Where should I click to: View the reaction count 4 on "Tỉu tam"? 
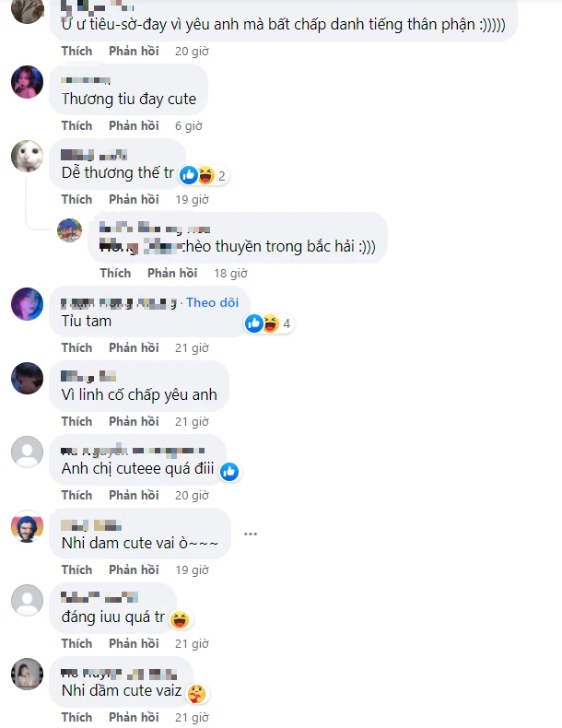coord(287,323)
